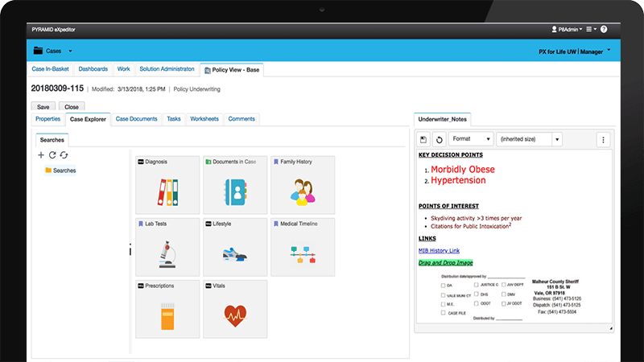Toggle the ODOT checkbox
Screen dimensions: 644x362
(x=476, y=303)
